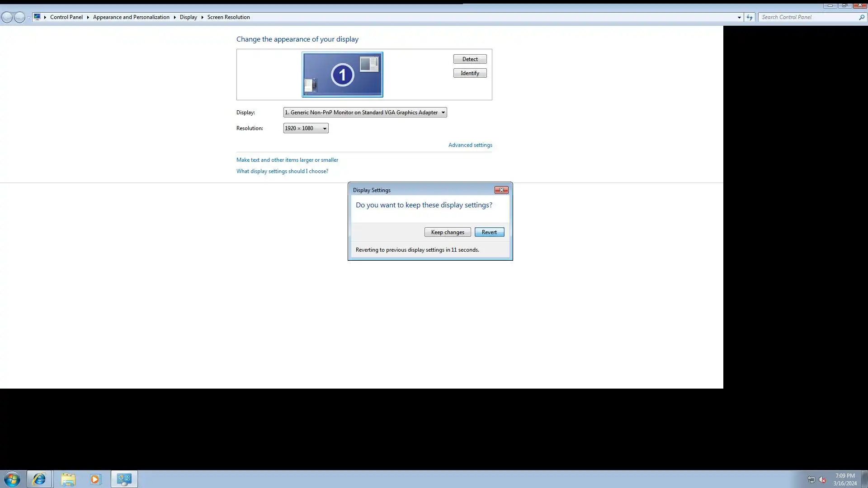Screen dimensions: 868x488
Task: Go to Display breadcrumb item
Action: click(x=188, y=17)
